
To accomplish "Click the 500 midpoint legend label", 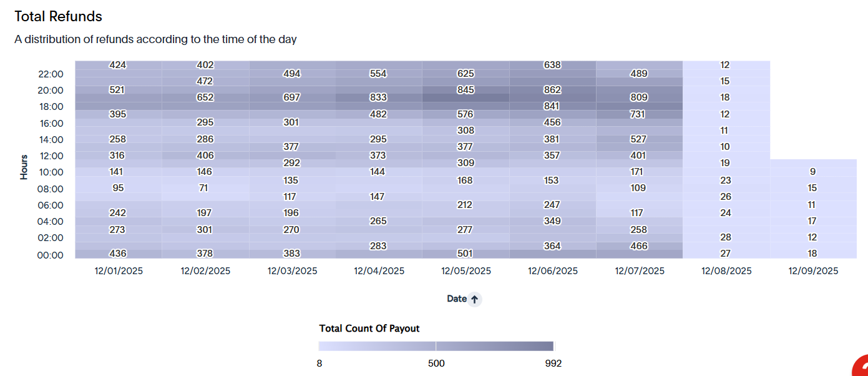I will pyautogui.click(x=436, y=364).
